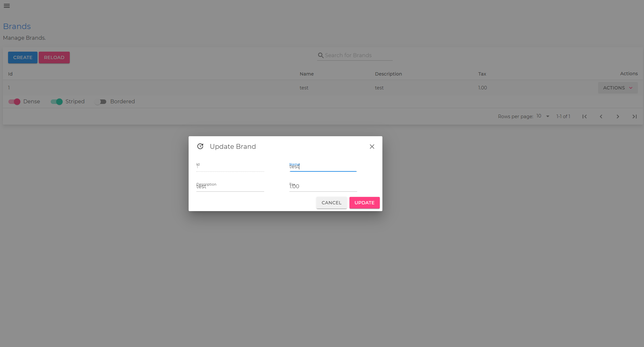Click the next page chevron

[618, 116]
